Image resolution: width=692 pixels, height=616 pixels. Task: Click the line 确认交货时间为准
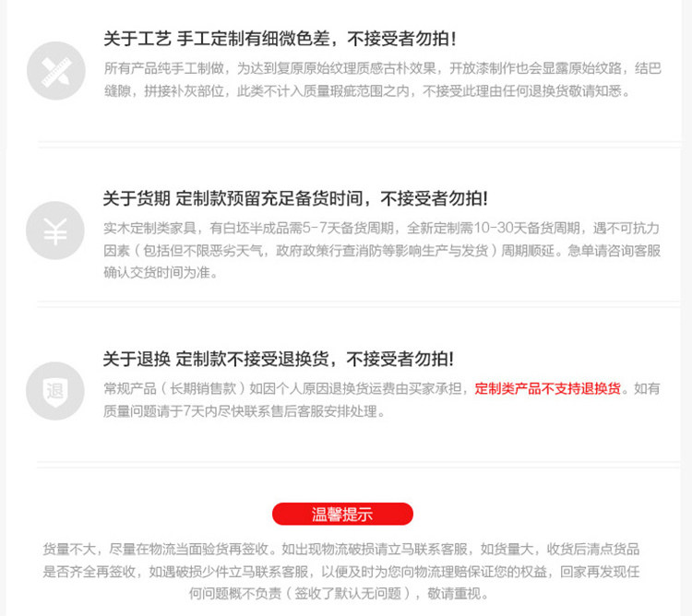161,273
